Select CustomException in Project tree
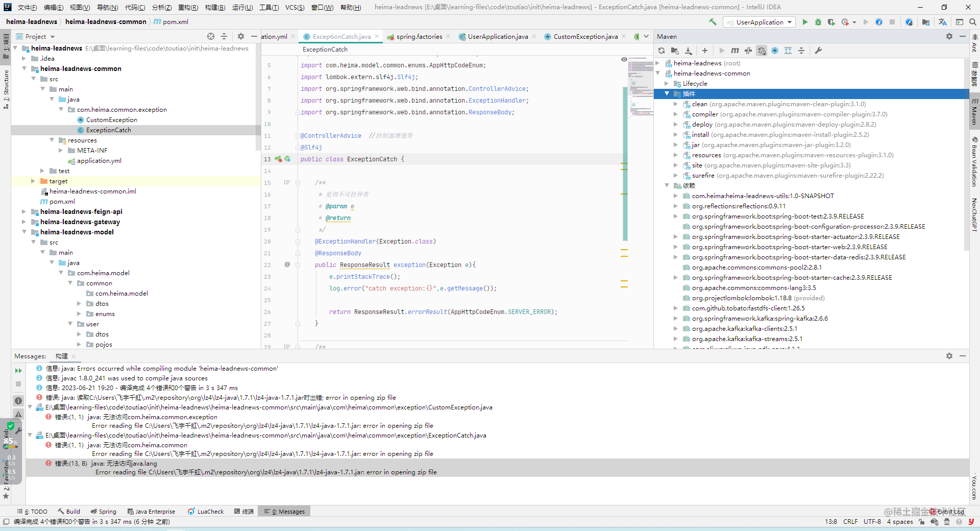Screen dimensions: 980x531 tap(111, 119)
